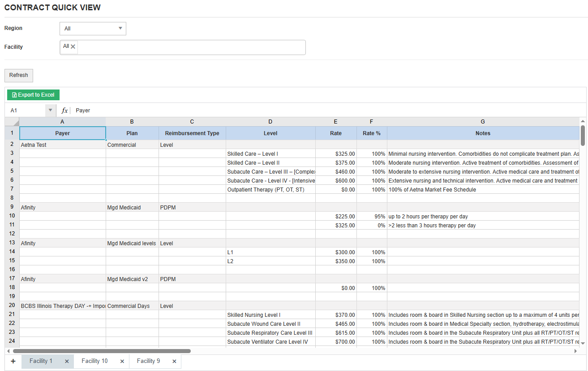The image size is (588, 371).
Task: Close the Facility 10 sheet tab
Action: pyautogui.click(x=122, y=362)
